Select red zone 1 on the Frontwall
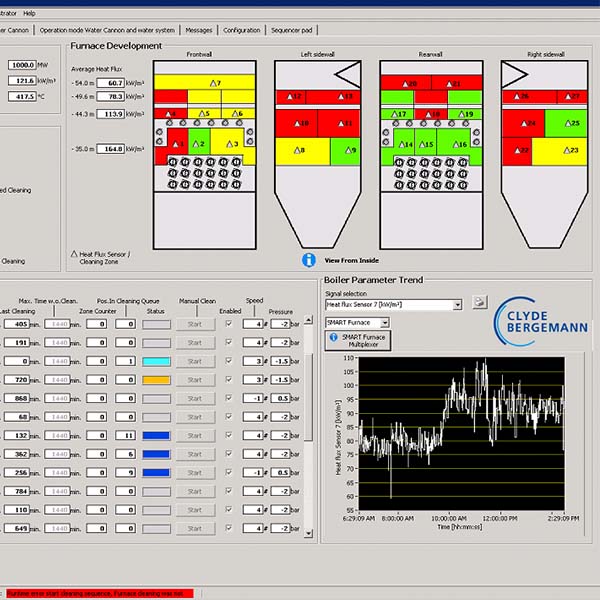Viewport: 600px width, 600px height. click(178, 144)
